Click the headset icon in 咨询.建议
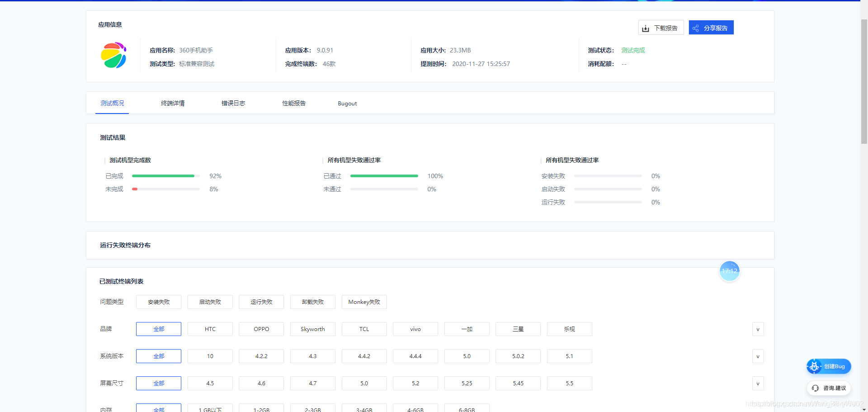868x412 pixels. tap(815, 388)
